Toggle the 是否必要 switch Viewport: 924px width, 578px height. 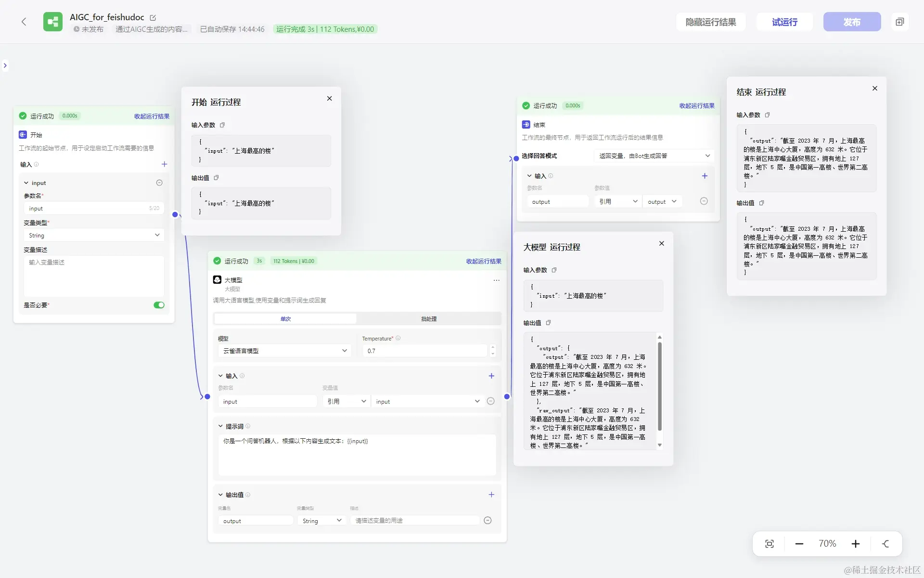[159, 305]
